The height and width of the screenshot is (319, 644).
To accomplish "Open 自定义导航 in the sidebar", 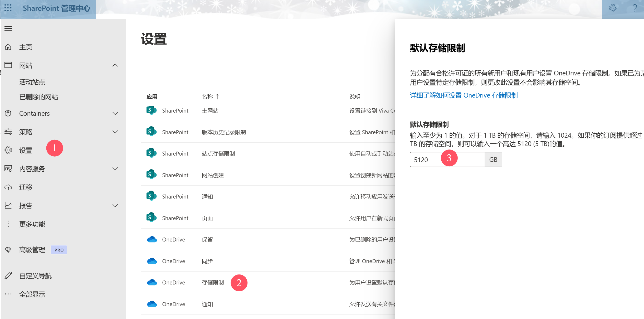I will [x=35, y=276].
